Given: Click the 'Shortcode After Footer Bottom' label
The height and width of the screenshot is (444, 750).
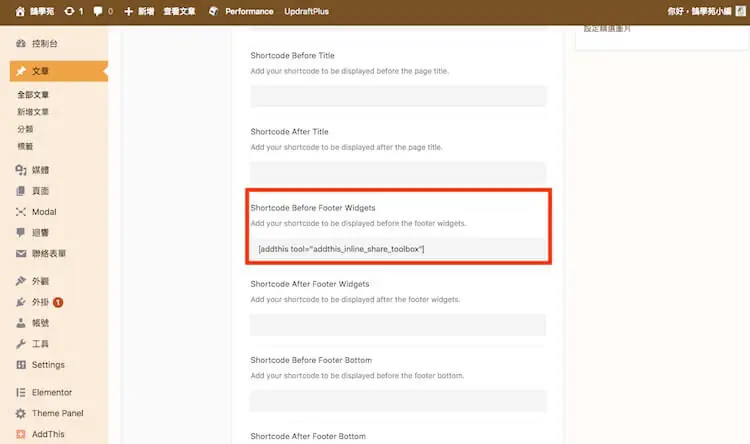Looking at the screenshot, I should click(x=308, y=436).
